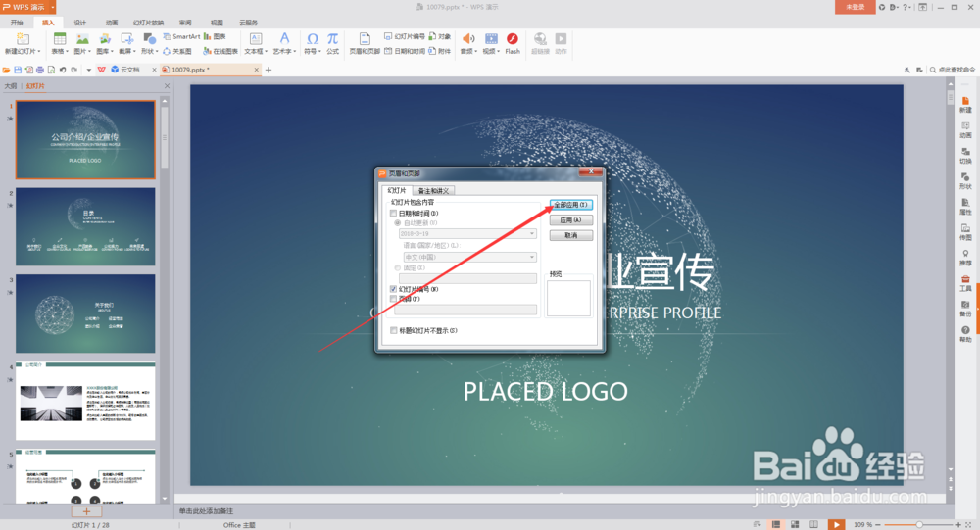Open the 云文档 cloud documents tab
Image resolution: width=980 pixels, height=530 pixels.
[x=130, y=70]
